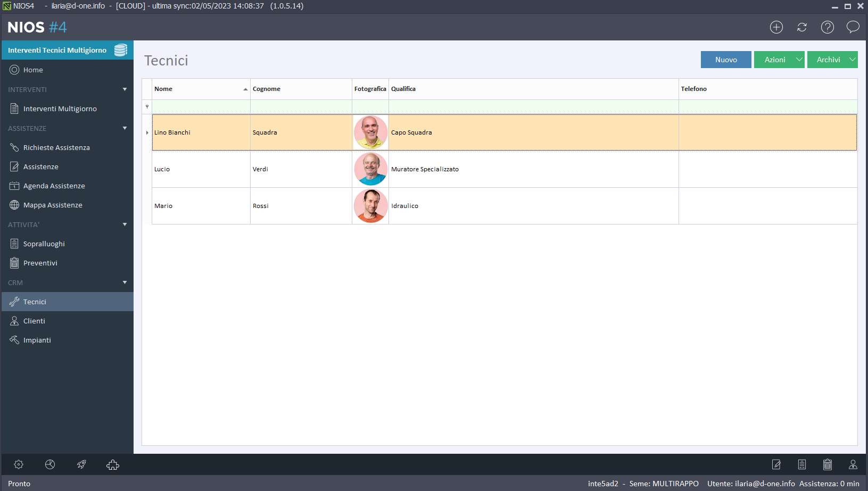Open settings gear in bottom toolbar
868x491 pixels.
(x=19, y=464)
